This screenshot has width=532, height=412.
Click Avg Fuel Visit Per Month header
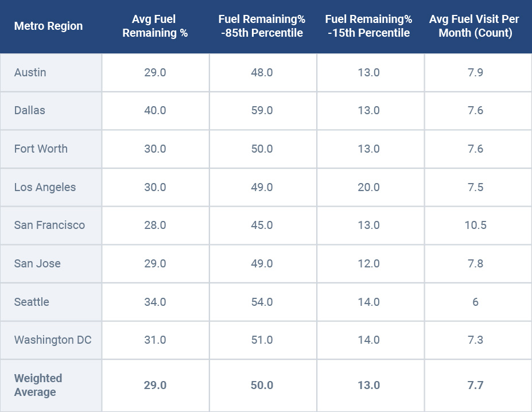[x=475, y=26]
